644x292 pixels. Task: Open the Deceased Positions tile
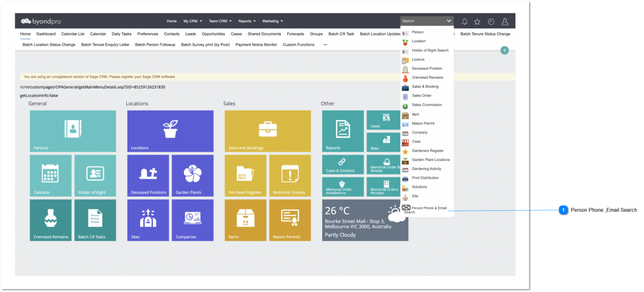(148, 176)
